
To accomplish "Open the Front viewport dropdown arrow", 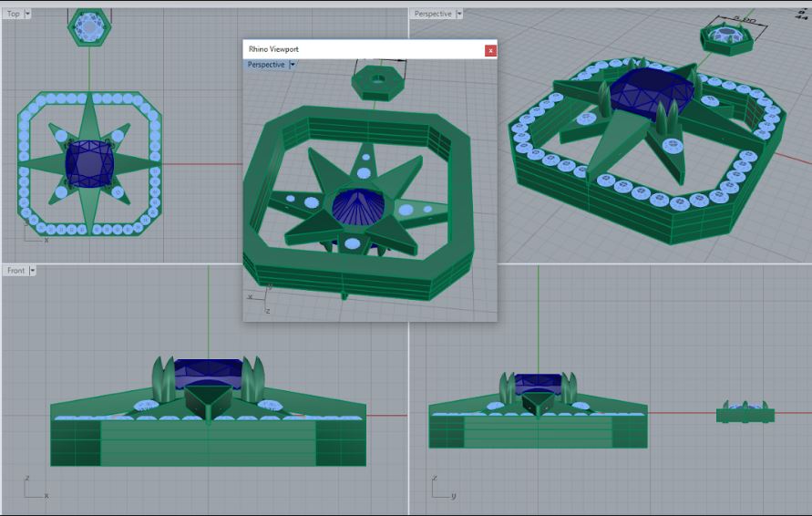I will [x=33, y=271].
